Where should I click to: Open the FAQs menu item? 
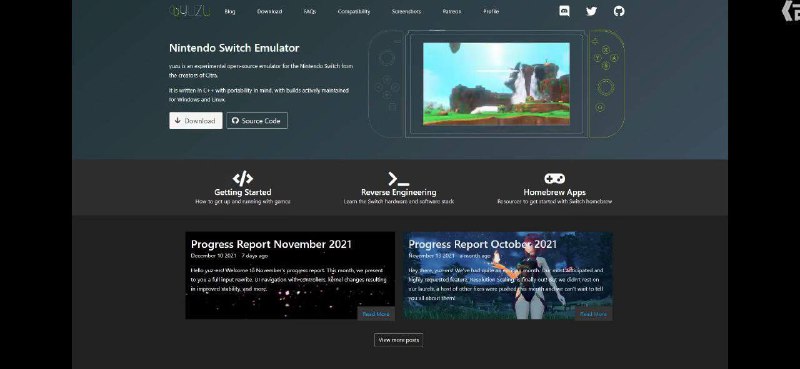coord(310,11)
